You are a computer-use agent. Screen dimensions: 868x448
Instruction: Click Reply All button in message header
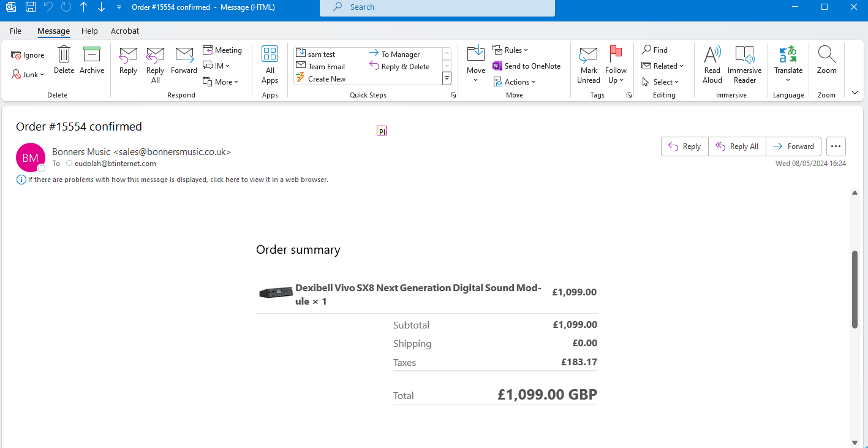[x=737, y=146]
